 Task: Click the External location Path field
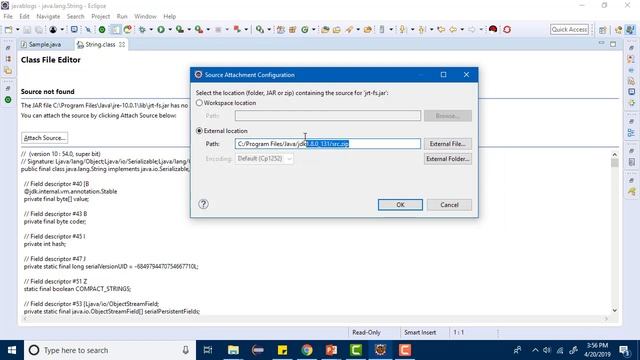click(328, 144)
